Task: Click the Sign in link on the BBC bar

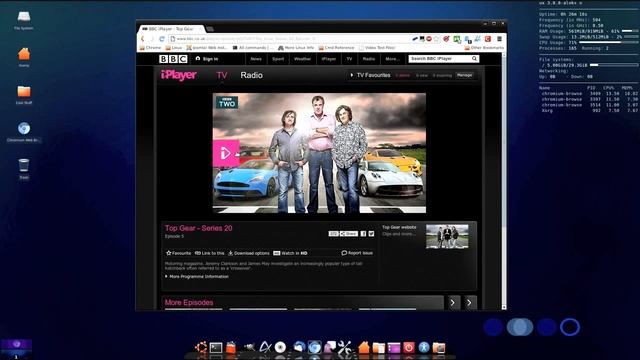Action: 207,59
